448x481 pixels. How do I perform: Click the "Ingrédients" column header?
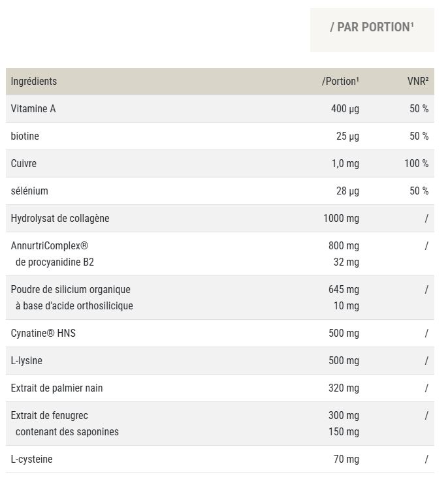pyautogui.click(x=34, y=82)
